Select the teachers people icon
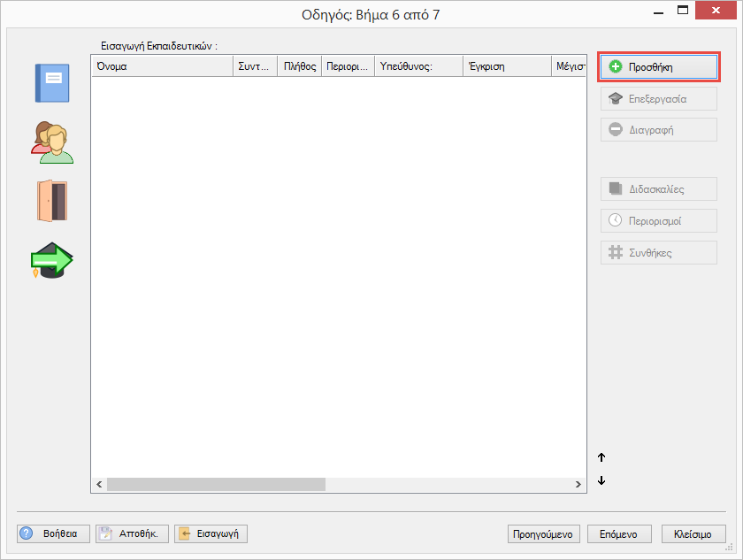The image size is (743, 560). click(52, 142)
